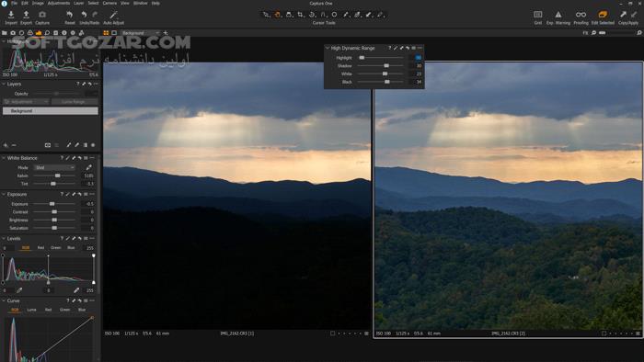
Task: Collapse the High Dynamic Range panel
Action: coord(328,48)
